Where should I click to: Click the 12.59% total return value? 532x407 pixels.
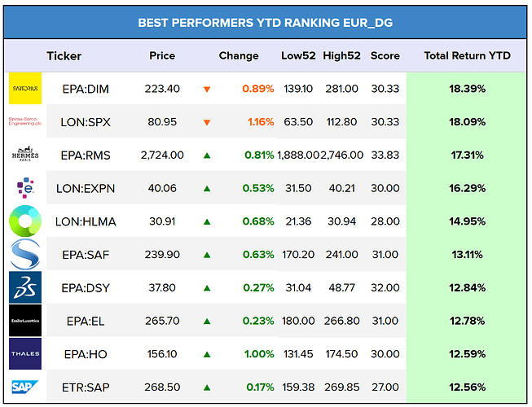pyautogui.click(x=467, y=354)
